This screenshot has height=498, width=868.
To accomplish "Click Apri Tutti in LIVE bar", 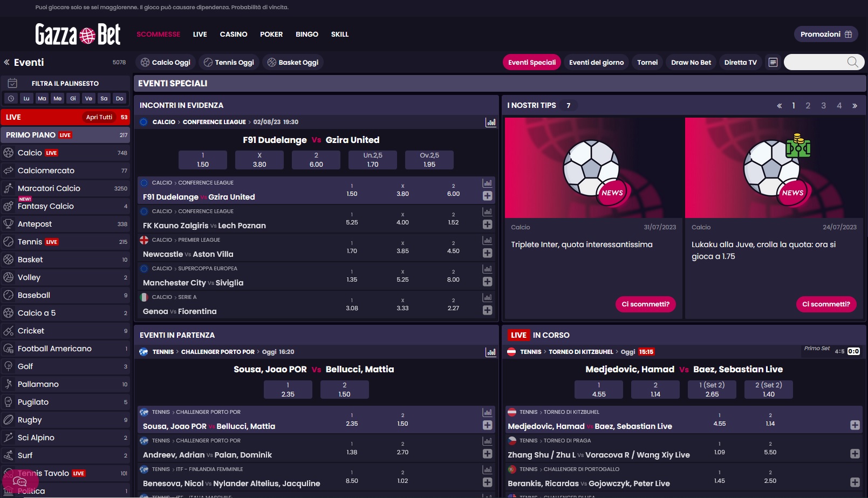I will tap(99, 117).
